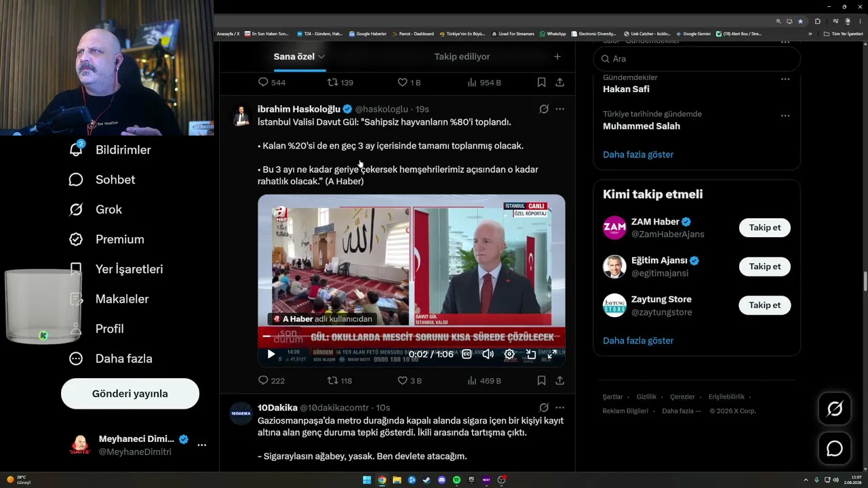Open the Erişilebilirlik footer link
Image resolution: width=868 pixels, height=488 pixels.
pos(726,397)
